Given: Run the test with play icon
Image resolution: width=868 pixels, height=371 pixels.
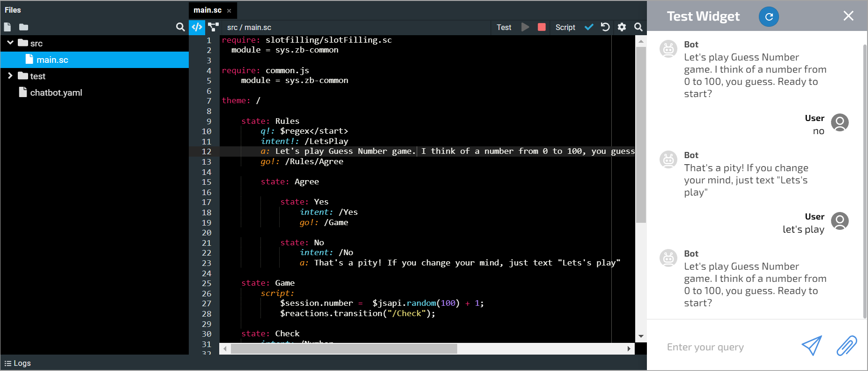Looking at the screenshot, I should pos(526,27).
